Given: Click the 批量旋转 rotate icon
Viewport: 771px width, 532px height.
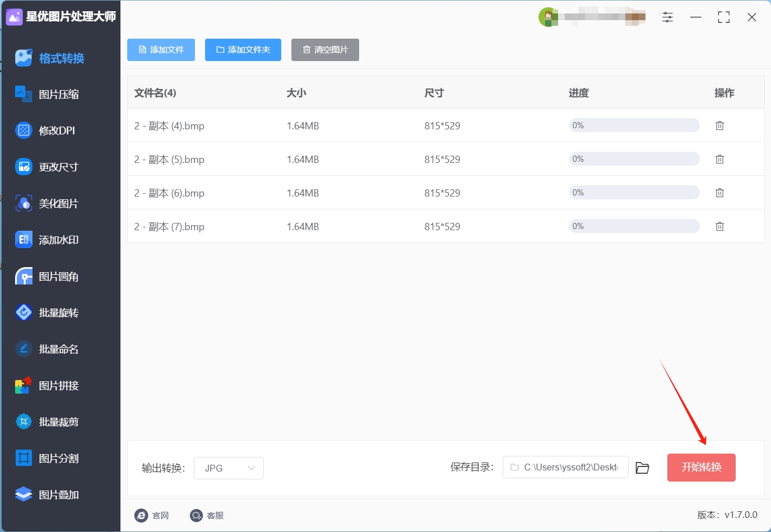Looking at the screenshot, I should pyautogui.click(x=24, y=312).
